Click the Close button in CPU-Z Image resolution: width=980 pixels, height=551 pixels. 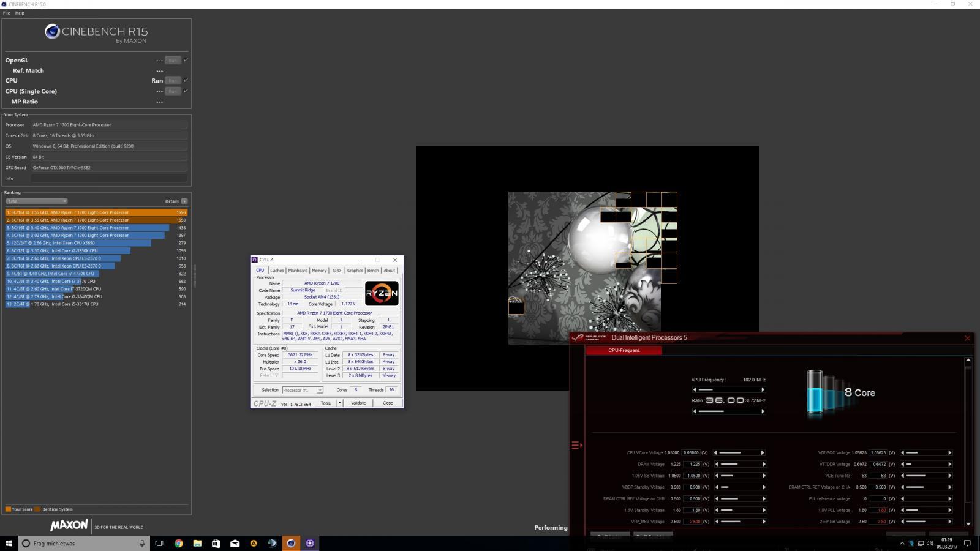[x=388, y=403]
